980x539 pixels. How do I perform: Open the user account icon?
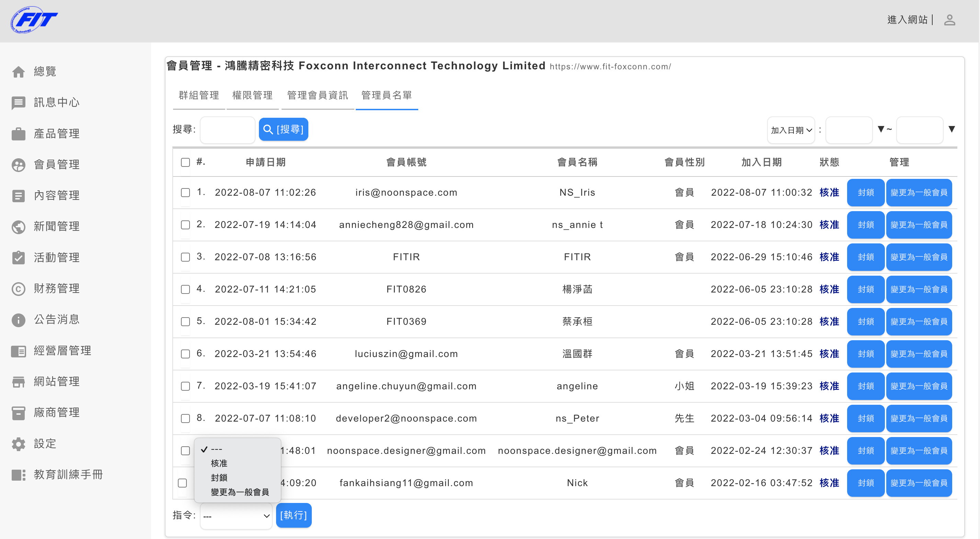949,20
